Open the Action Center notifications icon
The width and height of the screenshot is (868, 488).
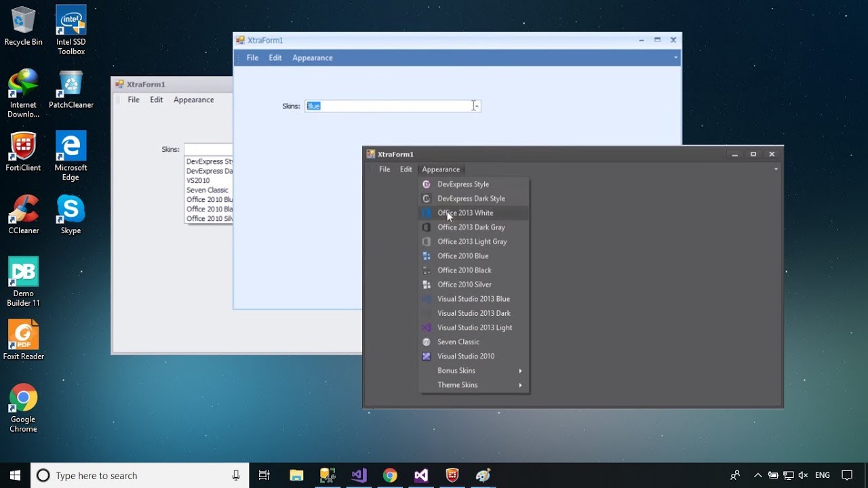coord(847,475)
